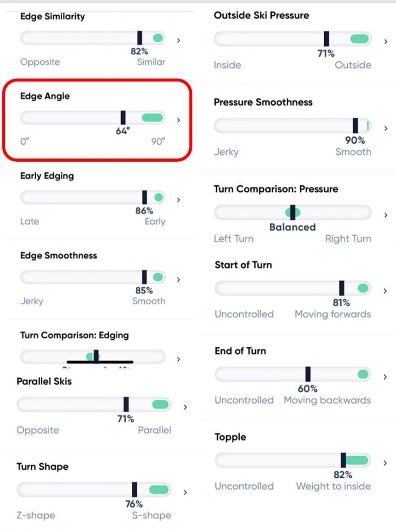Click the End of Turn 60% marker
Viewport: 396px width, 532px height.
point(308,374)
